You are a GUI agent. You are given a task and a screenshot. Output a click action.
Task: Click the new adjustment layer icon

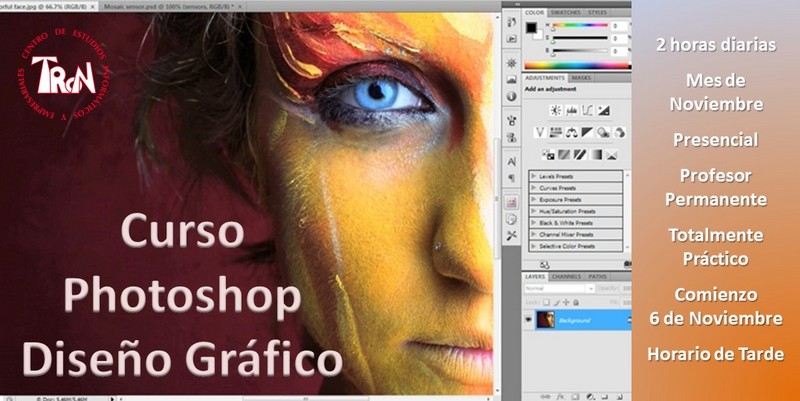[590, 396]
